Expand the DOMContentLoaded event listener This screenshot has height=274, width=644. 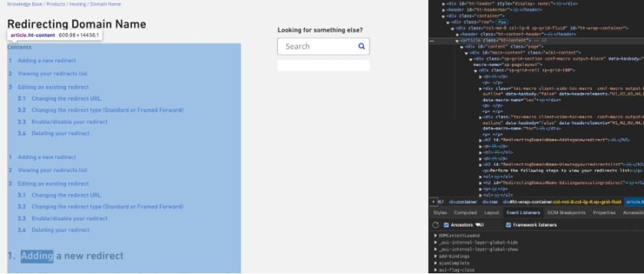436,236
